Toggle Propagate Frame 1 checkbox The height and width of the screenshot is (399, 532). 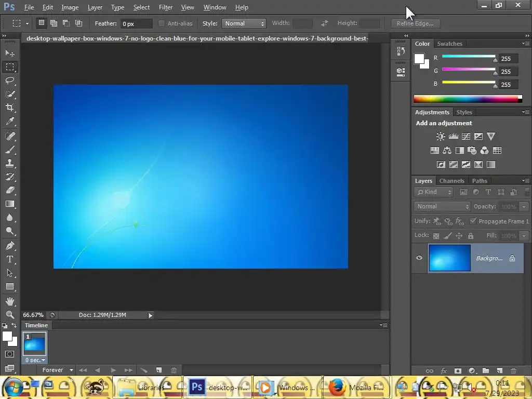pos(473,221)
